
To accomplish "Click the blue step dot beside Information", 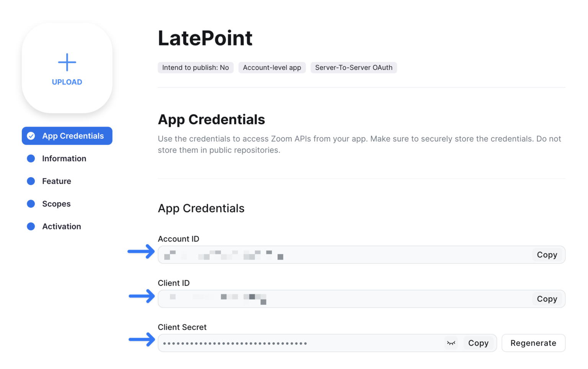I will 31,158.
